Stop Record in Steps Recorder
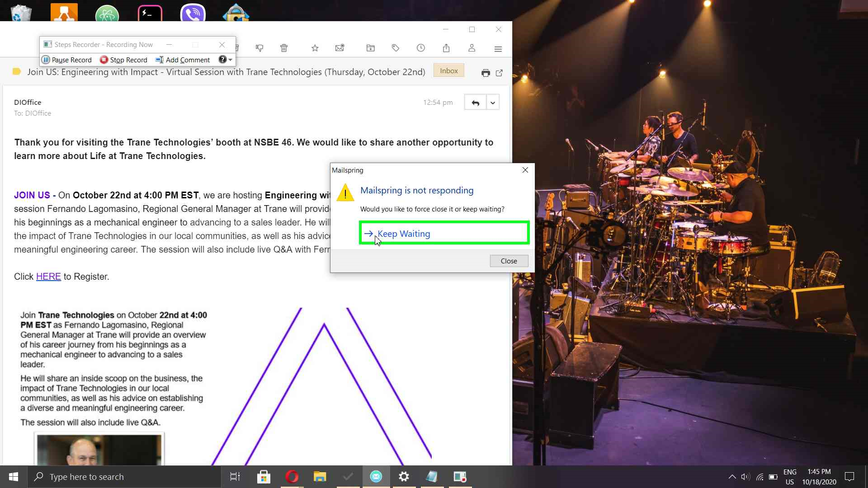Image resolution: width=868 pixels, height=488 pixels. tap(123, 59)
